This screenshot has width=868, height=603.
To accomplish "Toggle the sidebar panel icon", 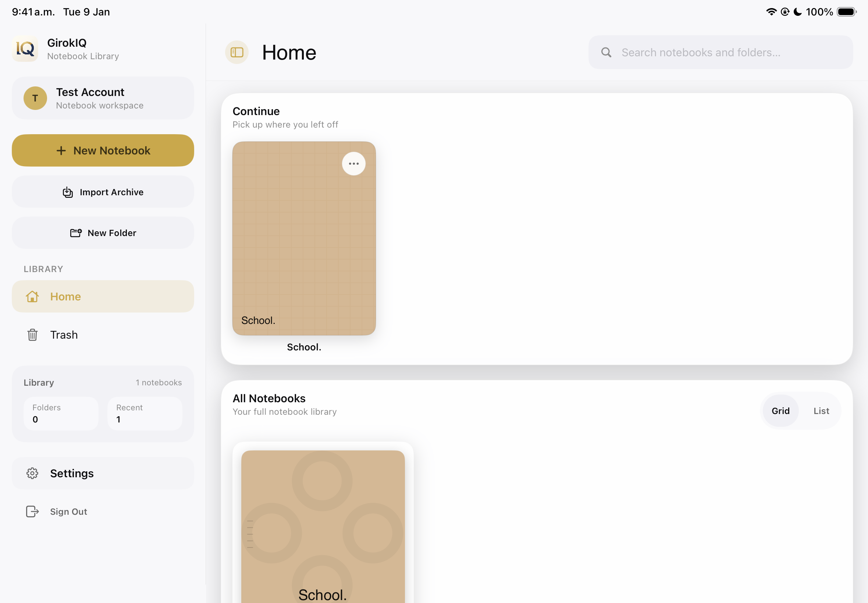I will tap(236, 52).
